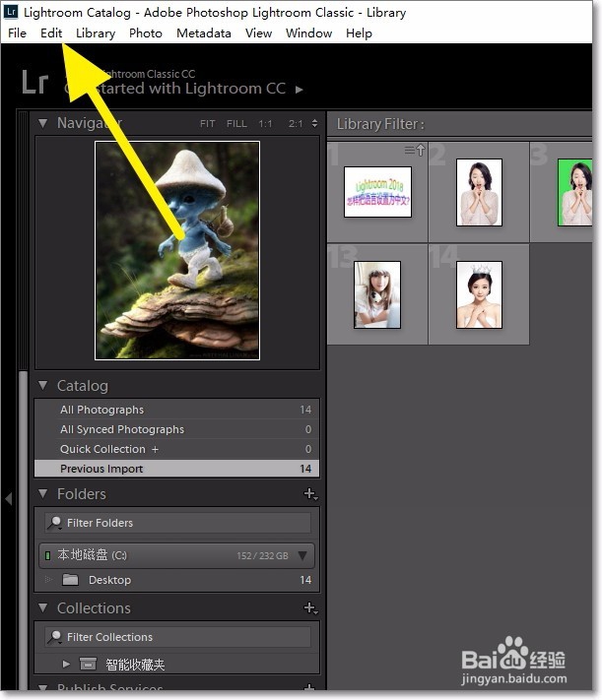The height and width of the screenshot is (700, 602).
Task: Open Navigator zoom ratio stepper menu
Action: tap(314, 124)
